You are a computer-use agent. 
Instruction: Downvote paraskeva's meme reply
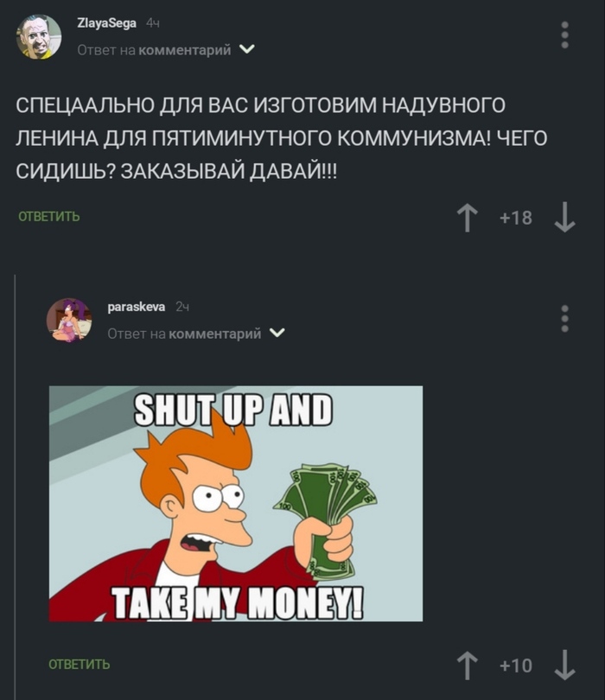tap(565, 665)
